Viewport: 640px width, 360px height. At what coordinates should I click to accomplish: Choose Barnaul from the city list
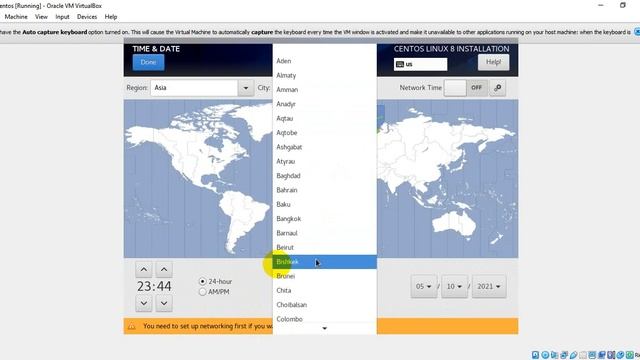[x=324, y=233]
